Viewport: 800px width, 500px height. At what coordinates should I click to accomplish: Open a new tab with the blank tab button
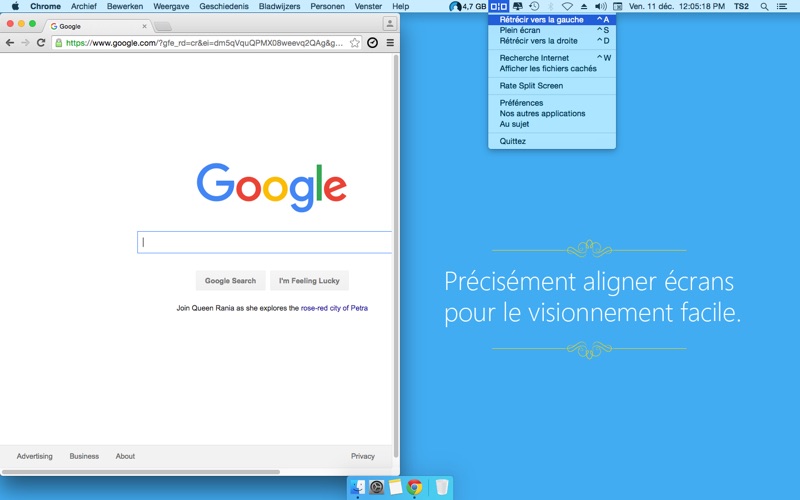pyautogui.click(x=163, y=26)
